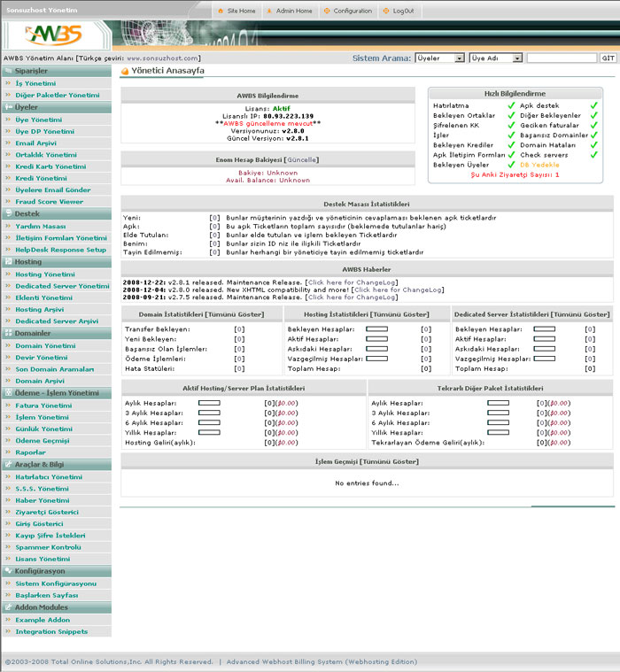Click Aylık Hesaplar bar in Aktif Hosting plans
620x672 pixels.
pos(209,403)
